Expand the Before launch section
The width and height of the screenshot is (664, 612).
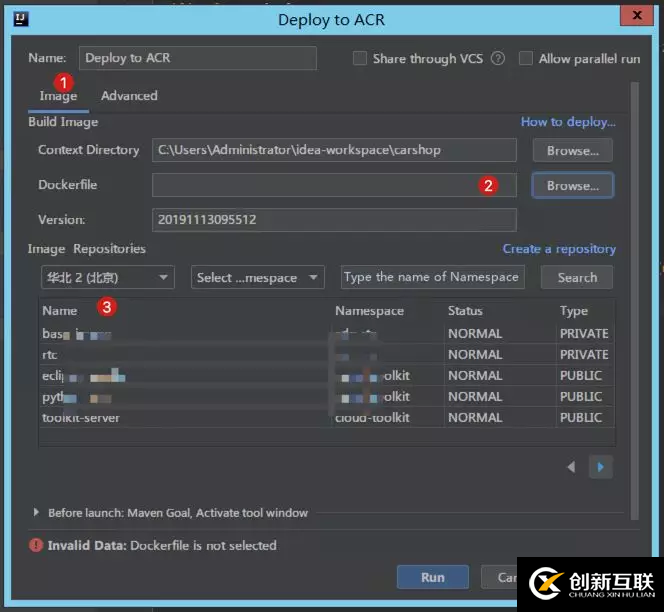(36, 512)
